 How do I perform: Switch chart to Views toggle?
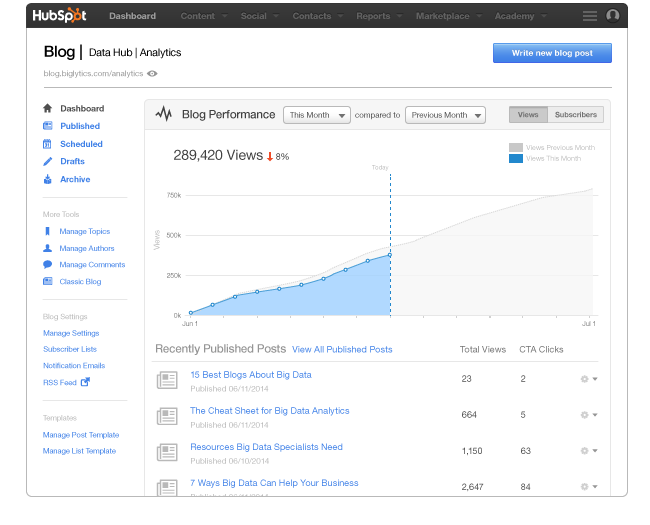(x=527, y=115)
